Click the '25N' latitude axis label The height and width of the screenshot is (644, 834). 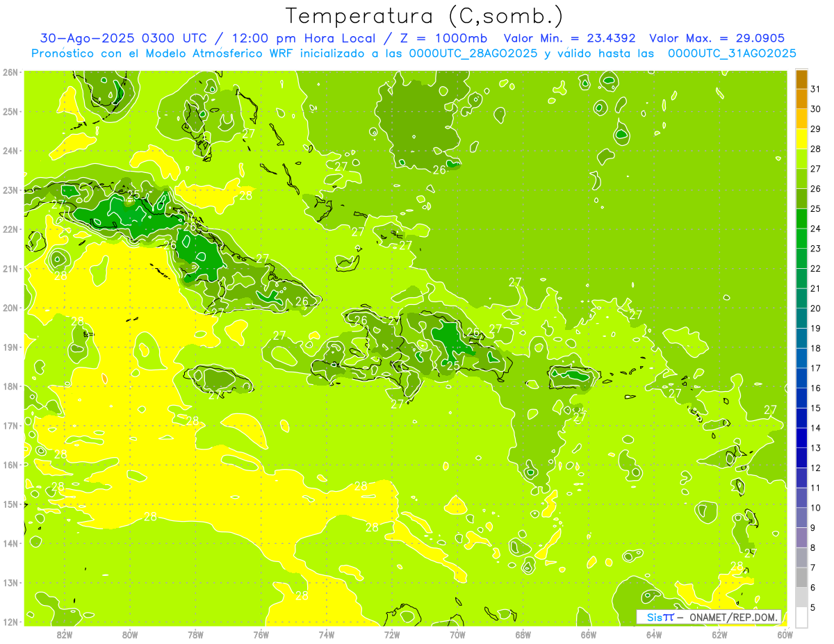point(10,111)
